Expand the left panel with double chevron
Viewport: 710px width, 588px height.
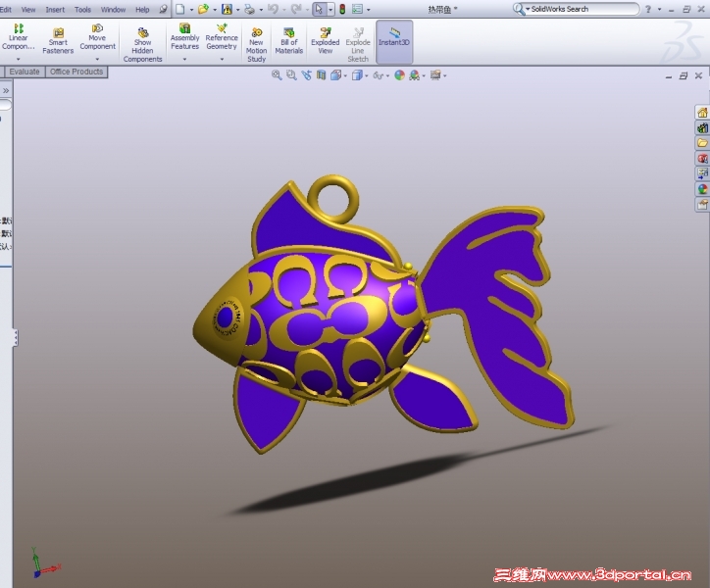[6, 90]
